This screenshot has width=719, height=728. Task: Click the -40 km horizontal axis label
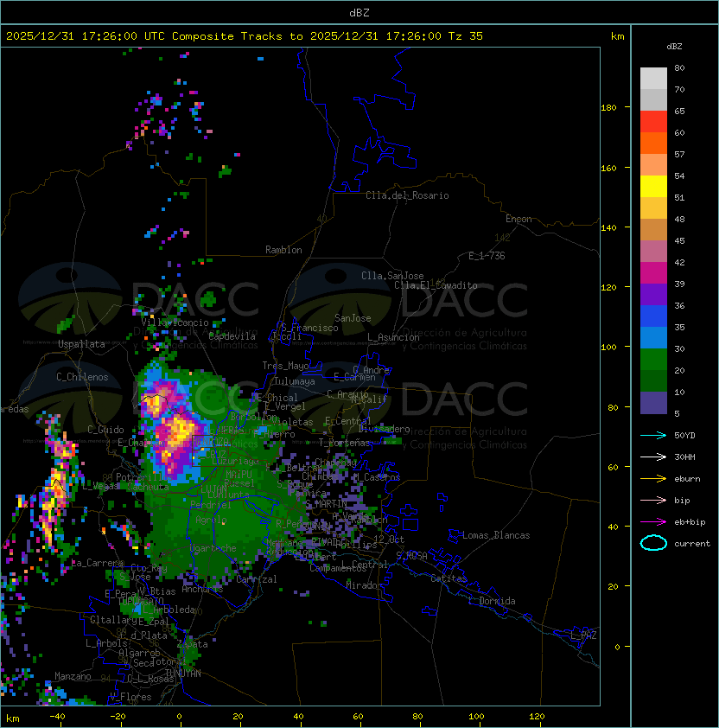[x=57, y=717]
